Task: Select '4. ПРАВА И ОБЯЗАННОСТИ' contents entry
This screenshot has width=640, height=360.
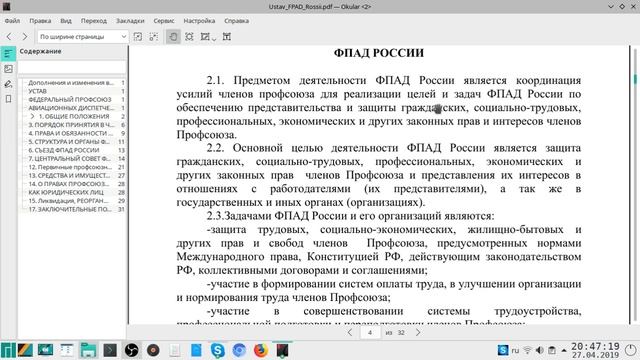Action: pos(72,133)
